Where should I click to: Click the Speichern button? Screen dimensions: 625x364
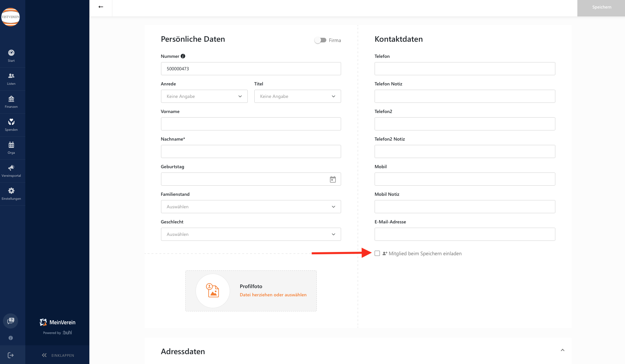tap(601, 8)
